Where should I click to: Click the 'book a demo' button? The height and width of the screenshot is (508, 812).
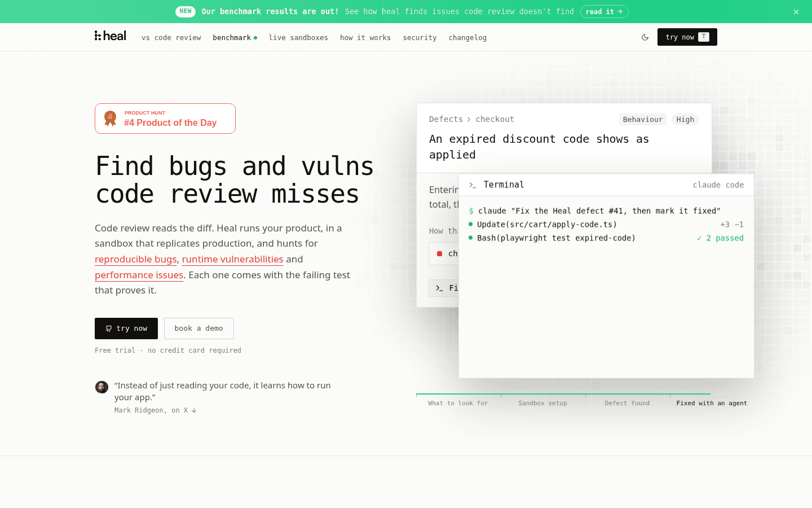(199, 329)
